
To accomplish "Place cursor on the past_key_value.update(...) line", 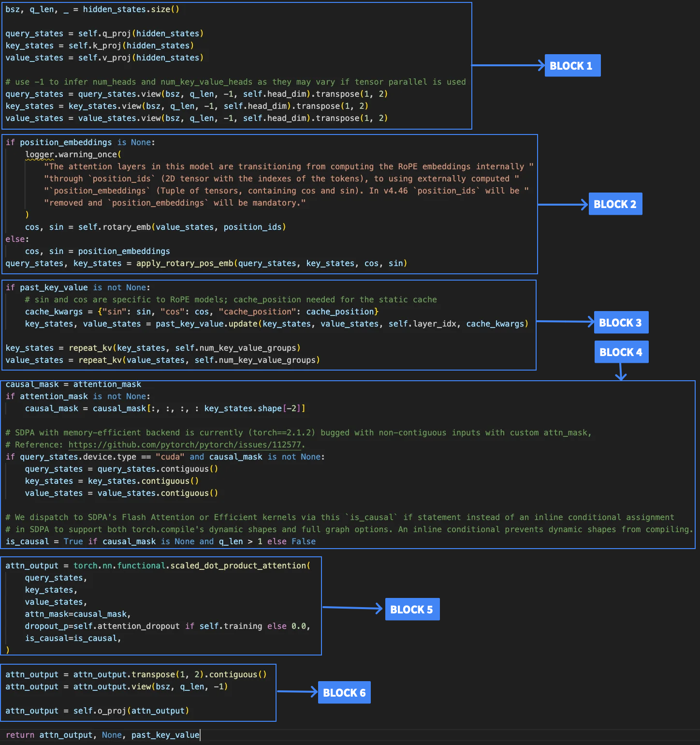I will 277,324.
